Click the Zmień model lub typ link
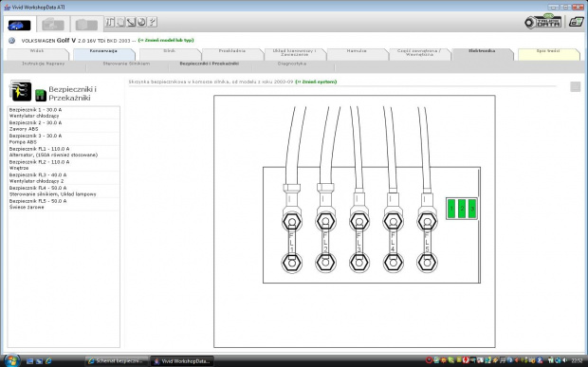588x367 pixels. click(x=166, y=40)
